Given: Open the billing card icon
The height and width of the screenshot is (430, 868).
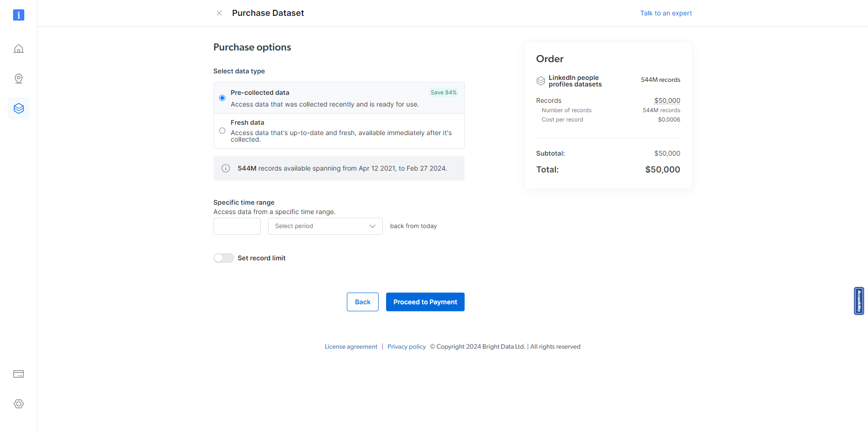Looking at the screenshot, I should point(19,374).
